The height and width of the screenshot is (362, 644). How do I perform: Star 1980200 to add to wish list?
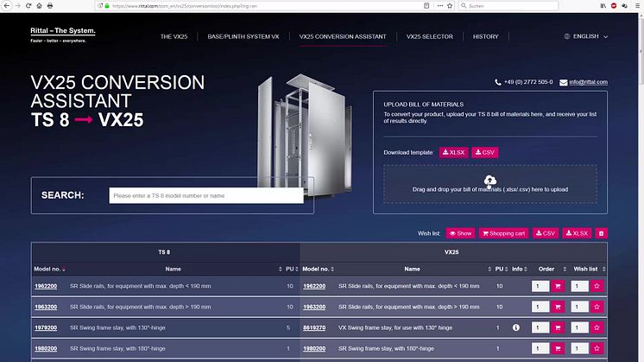[x=597, y=348]
